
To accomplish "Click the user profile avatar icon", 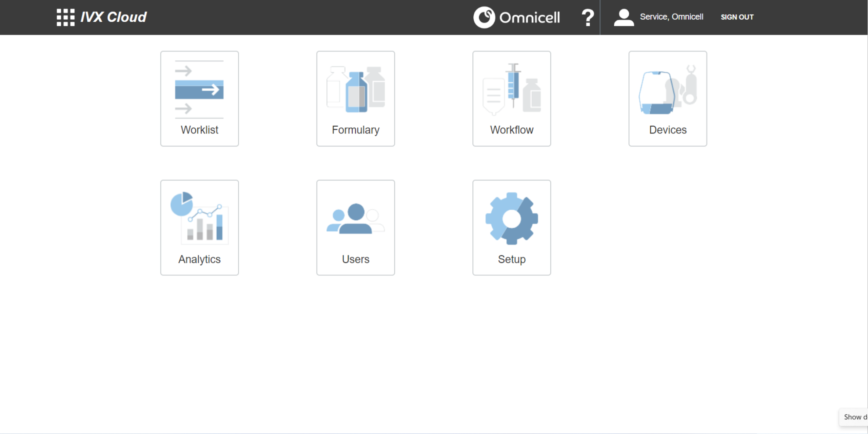I will [x=624, y=18].
